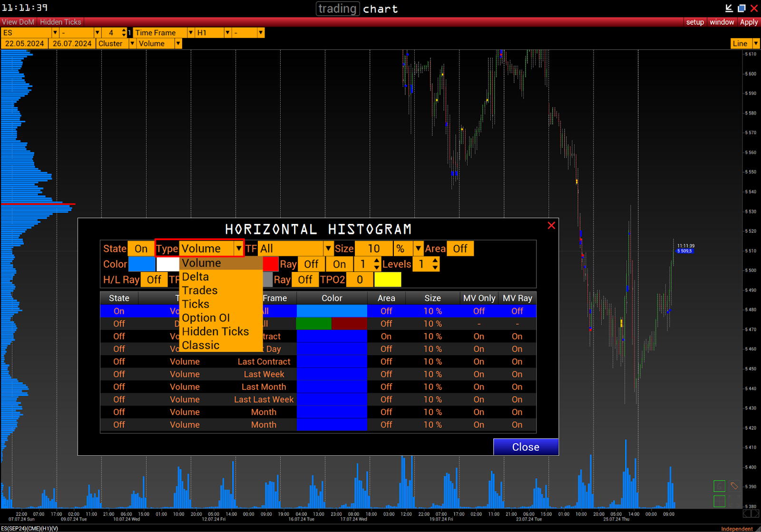
Task: Click the restore window icon in title bar
Action: click(x=741, y=8)
